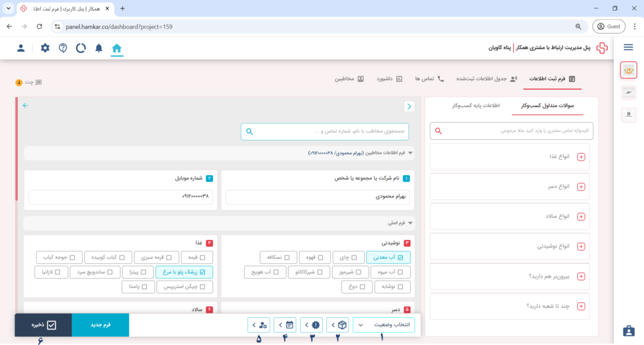Viewport: 644px width, 345px height.
Task: Collapse the side panel with chevron button
Action: click(x=409, y=106)
